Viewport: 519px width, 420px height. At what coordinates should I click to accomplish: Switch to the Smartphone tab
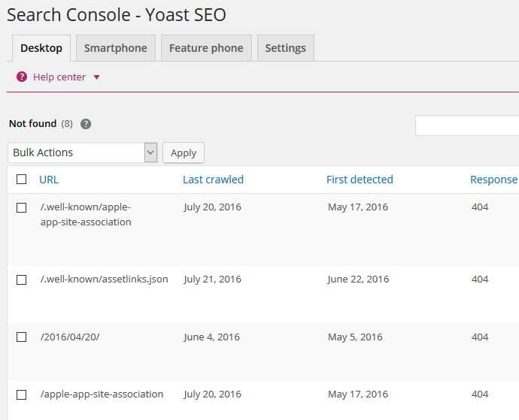tap(116, 48)
